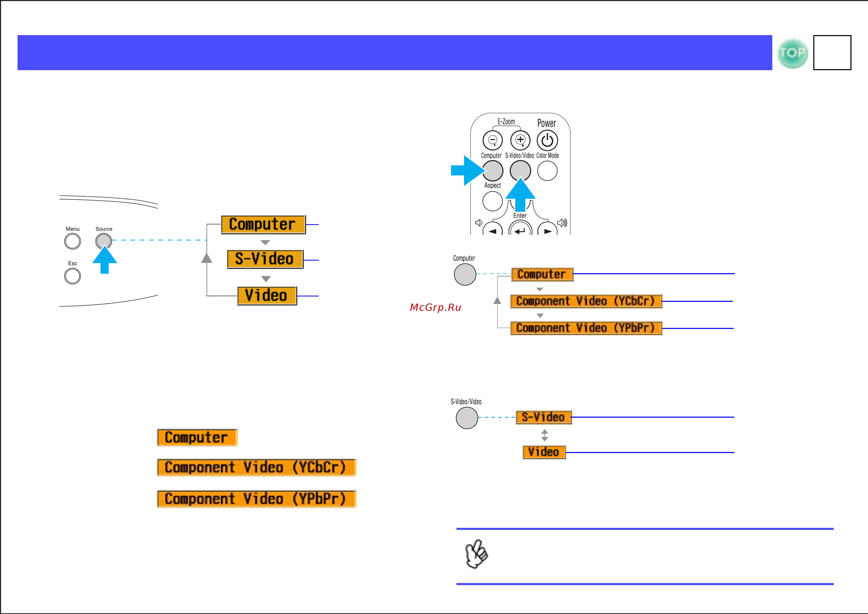Click Component Video (YCbCr) in remote diagram

586,301
